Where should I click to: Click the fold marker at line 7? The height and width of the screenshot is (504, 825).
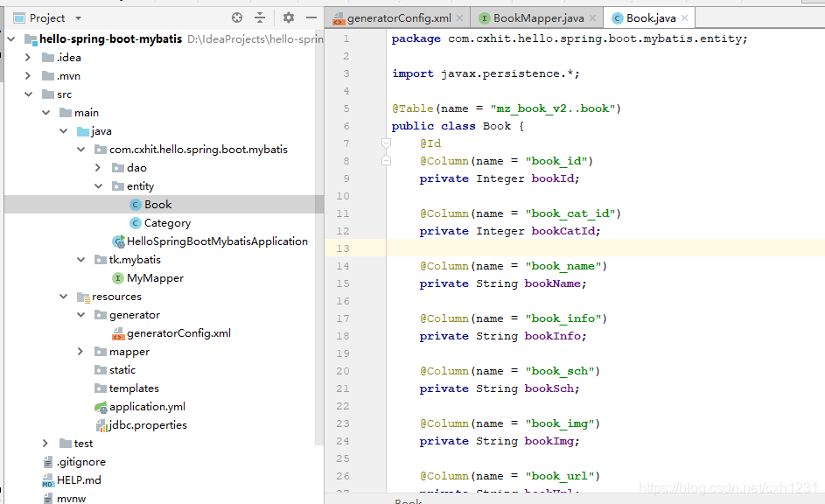tap(386, 143)
